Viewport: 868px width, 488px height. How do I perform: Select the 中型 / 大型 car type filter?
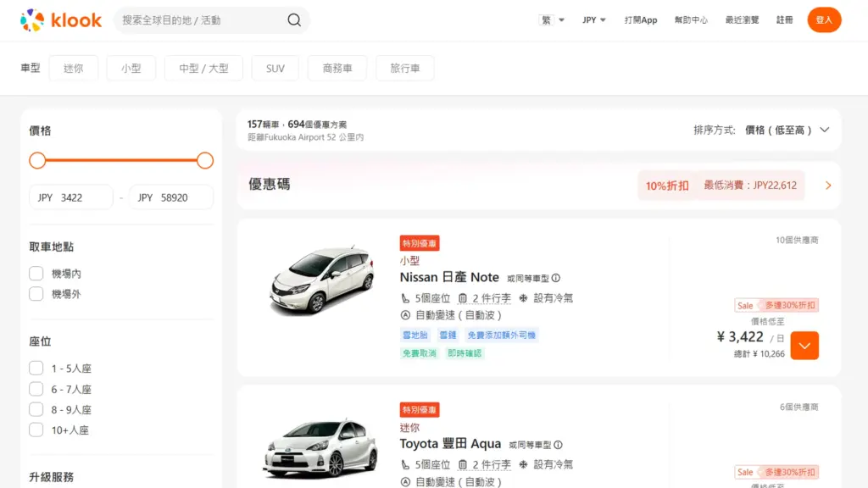203,68
